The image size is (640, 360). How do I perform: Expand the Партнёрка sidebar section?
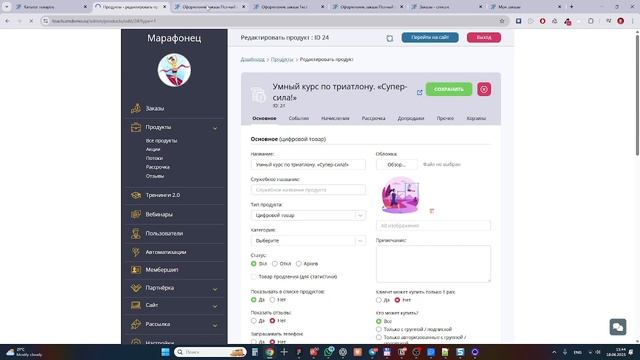pyautogui.click(x=215, y=289)
